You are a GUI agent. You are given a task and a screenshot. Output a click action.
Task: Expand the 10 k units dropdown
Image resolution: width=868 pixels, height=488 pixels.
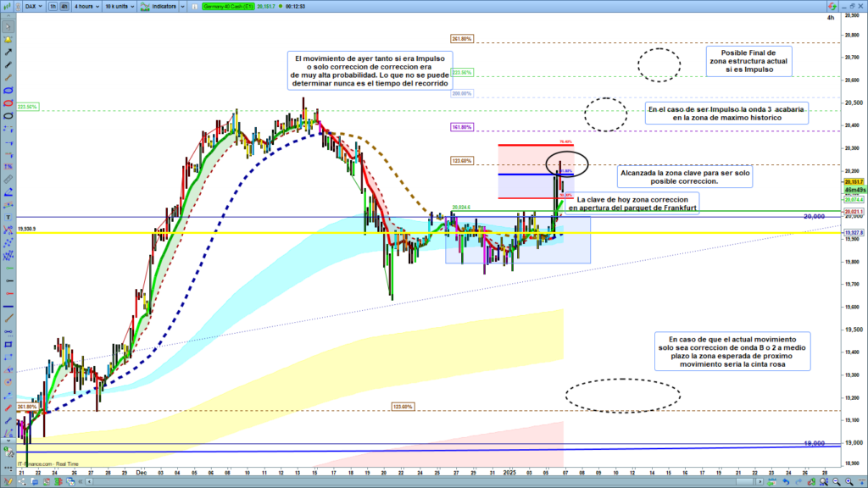click(x=119, y=6)
